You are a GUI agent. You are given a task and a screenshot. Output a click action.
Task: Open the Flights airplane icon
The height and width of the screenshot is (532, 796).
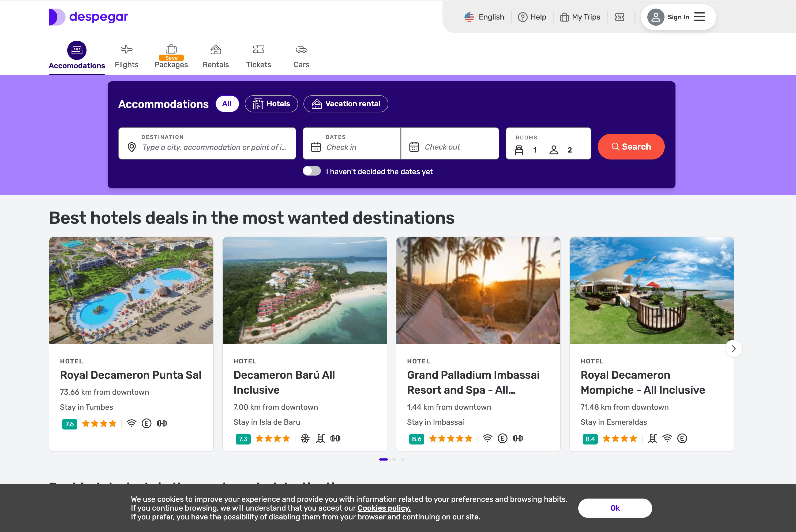[126, 50]
